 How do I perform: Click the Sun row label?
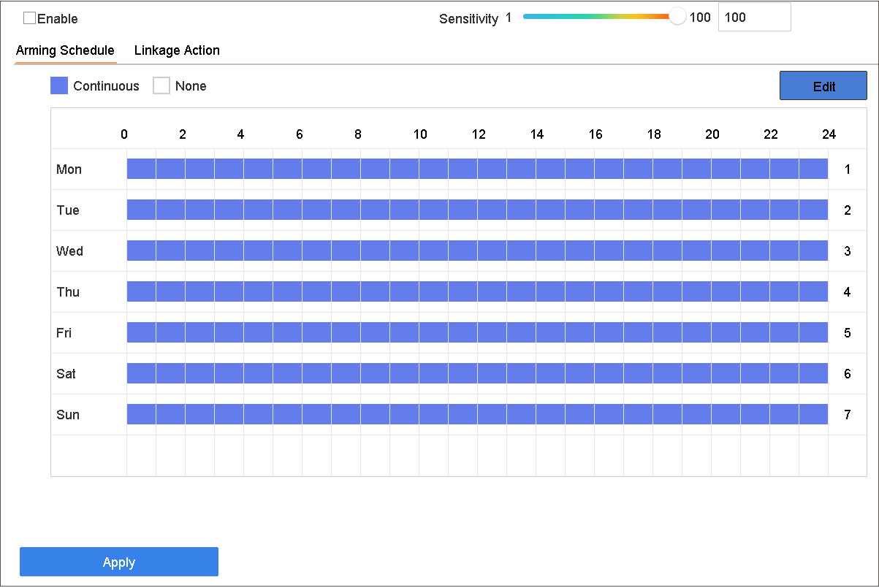pyautogui.click(x=68, y=415)
